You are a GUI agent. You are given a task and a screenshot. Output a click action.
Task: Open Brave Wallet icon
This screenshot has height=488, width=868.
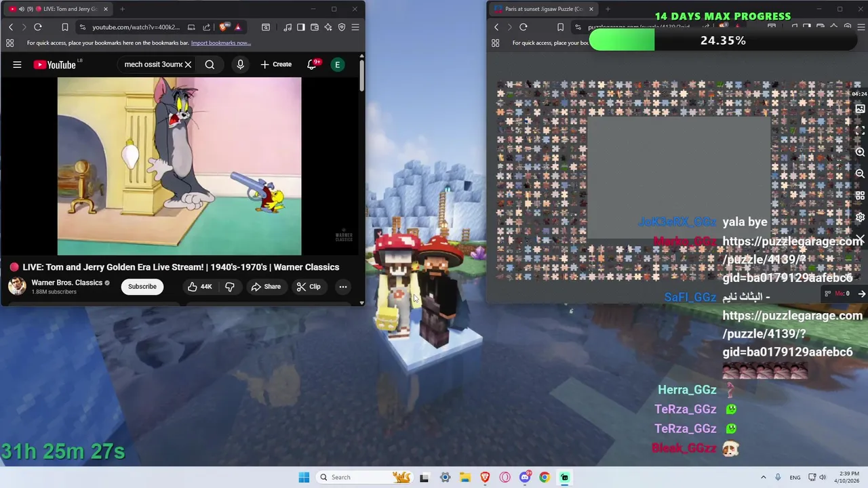[315, 27]
